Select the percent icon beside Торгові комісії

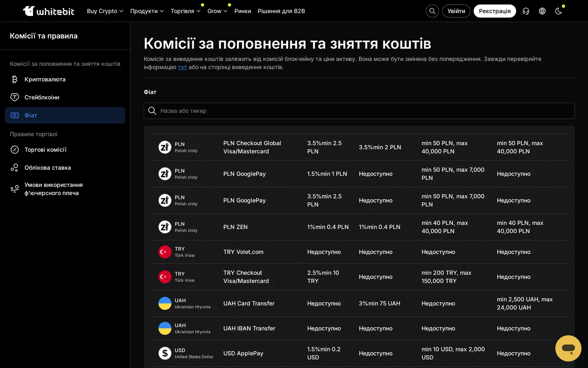tap(15, 150)
